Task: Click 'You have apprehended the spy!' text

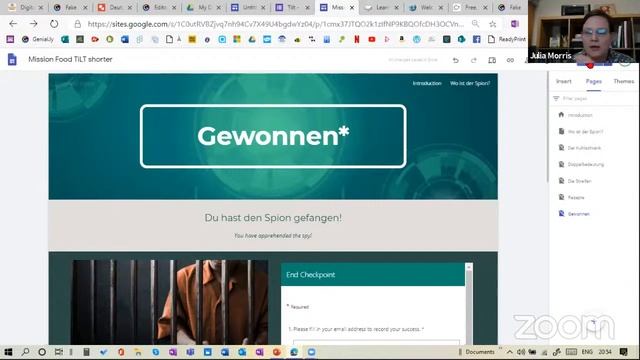Action: pyautogui.click(x=273, y=236)
